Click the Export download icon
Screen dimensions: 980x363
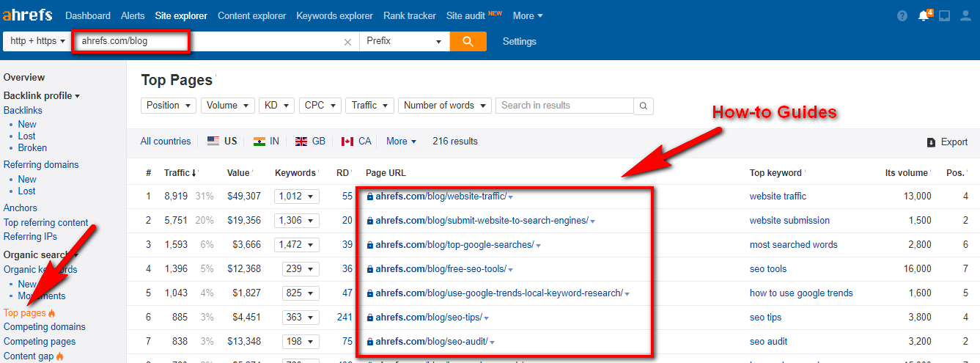coord(931,142)
